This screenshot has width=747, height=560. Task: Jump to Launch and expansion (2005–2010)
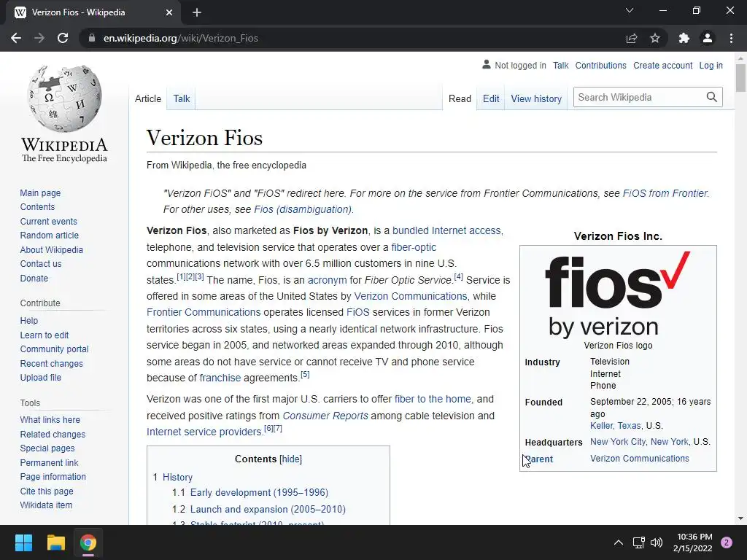(x=268, y=509)
